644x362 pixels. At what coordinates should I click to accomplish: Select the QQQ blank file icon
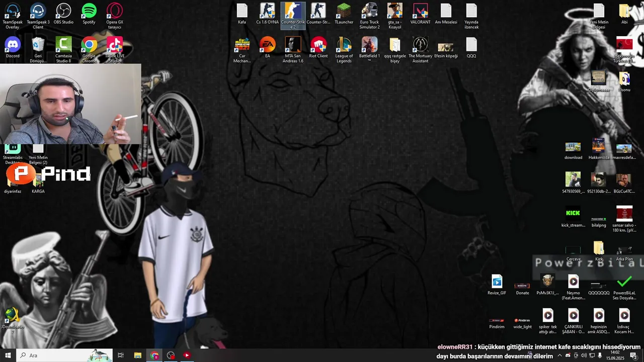(x=471, y=48)
